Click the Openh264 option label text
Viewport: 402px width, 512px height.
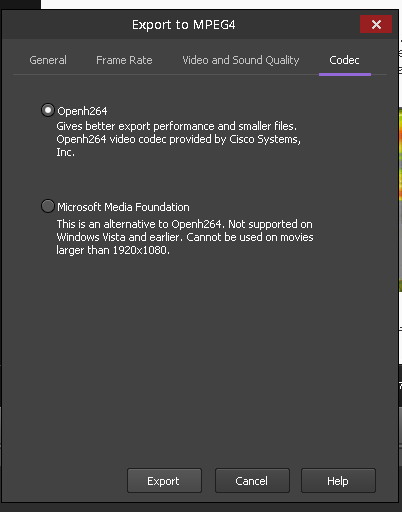82,111
